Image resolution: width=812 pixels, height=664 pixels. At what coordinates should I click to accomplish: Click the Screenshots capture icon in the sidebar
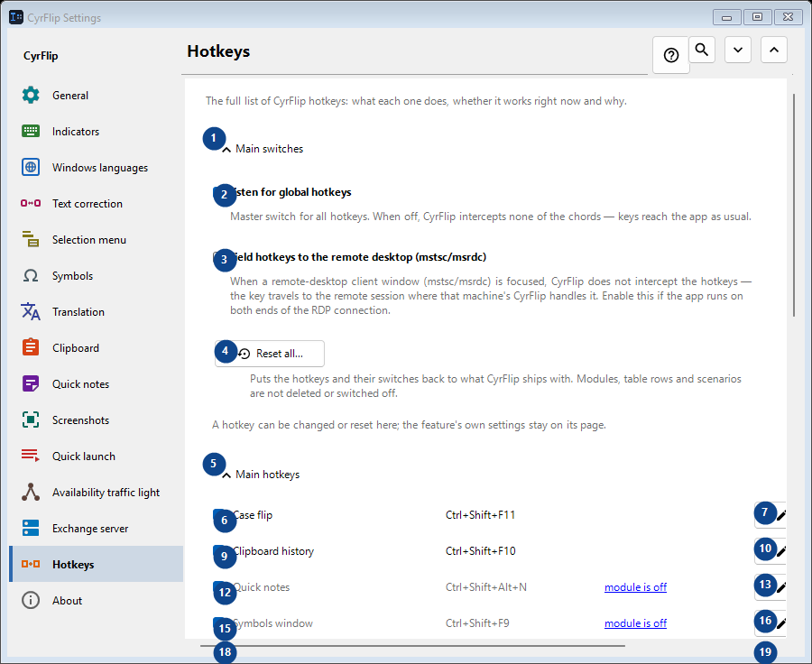(x=31, y=420)
